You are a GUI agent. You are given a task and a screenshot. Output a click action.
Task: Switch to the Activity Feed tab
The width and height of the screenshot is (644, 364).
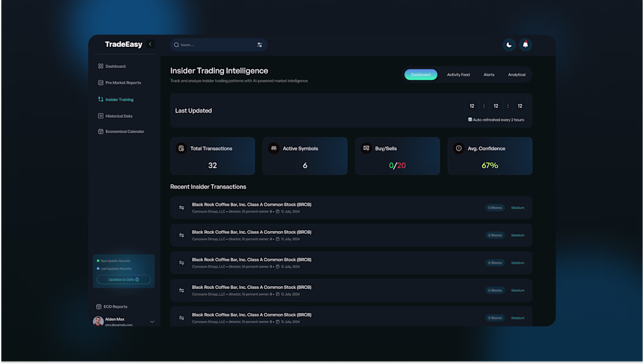(458, 75)
